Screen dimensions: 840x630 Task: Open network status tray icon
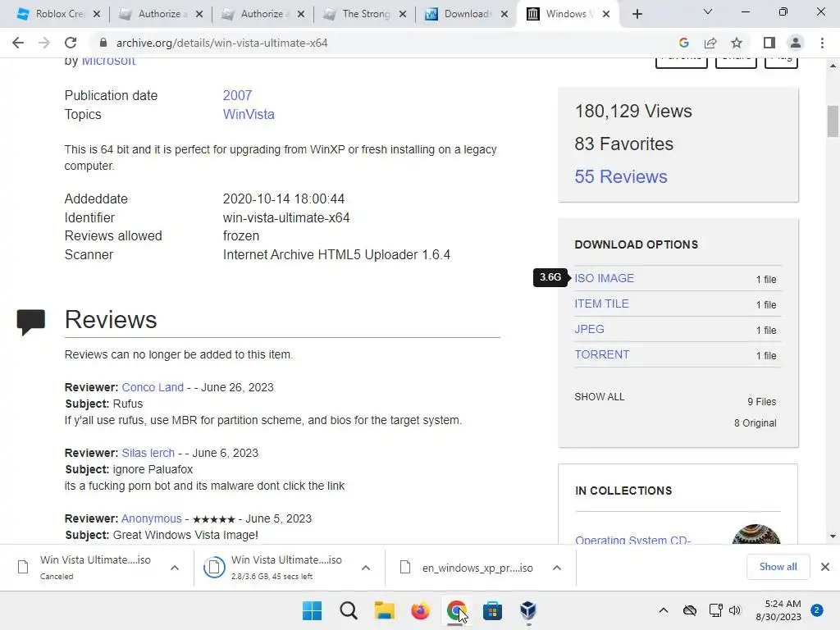715,610
